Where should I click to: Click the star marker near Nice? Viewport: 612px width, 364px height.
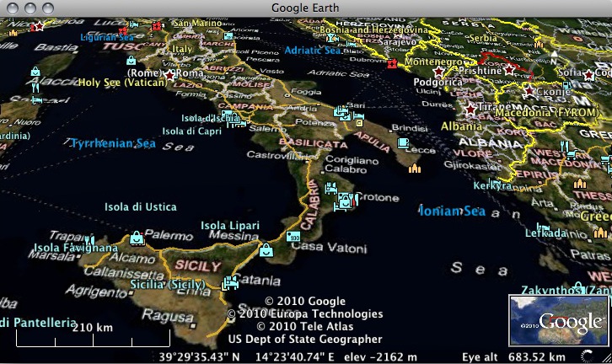(x=39, y=26)
